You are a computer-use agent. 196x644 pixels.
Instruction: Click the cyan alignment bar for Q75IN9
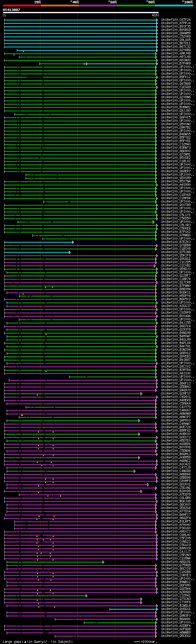[37, 252]
